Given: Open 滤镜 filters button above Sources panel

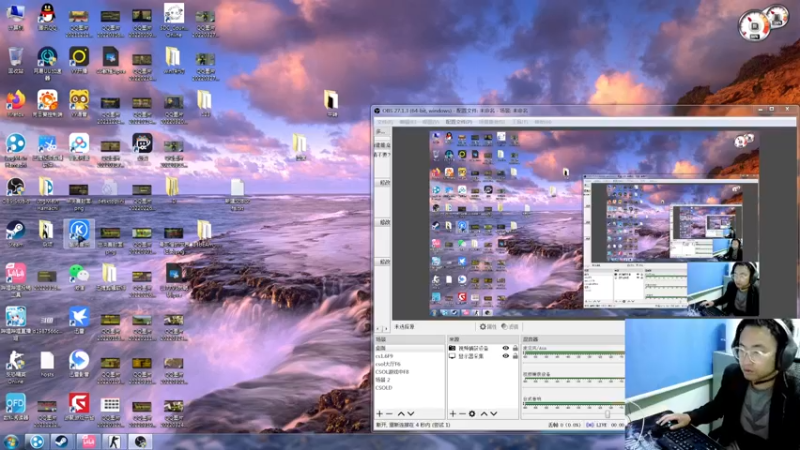Looking at the screenshot, I should pos(510,327).
